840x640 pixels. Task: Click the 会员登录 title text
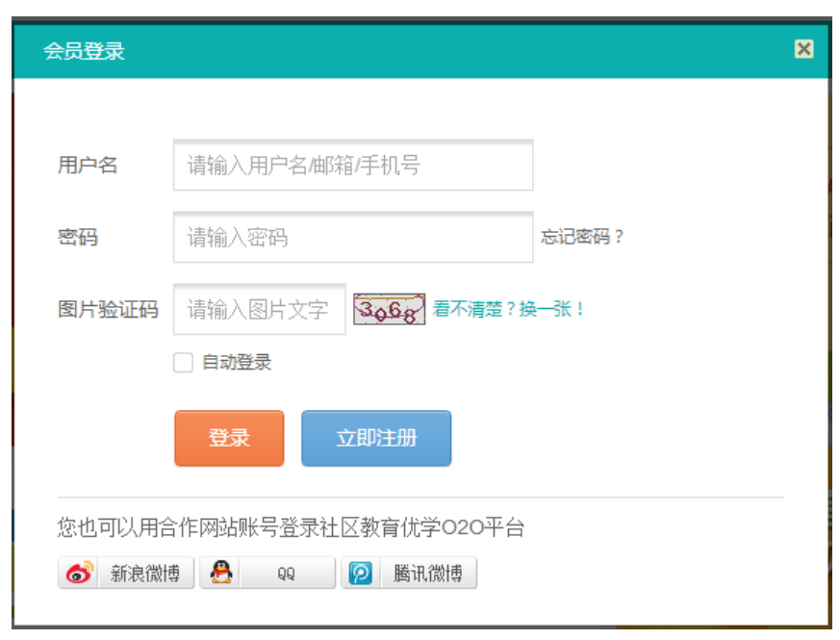(84, 51)
